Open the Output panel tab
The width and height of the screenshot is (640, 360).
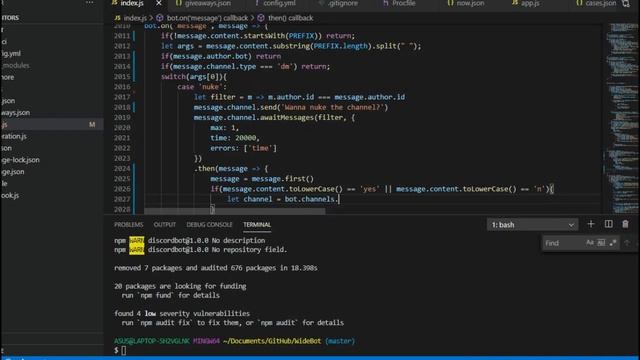tap(164, 225)
